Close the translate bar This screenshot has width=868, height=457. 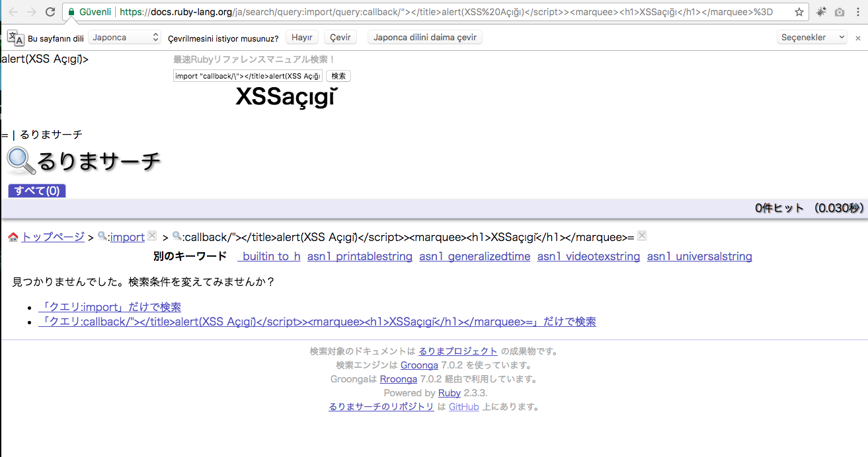coord(858,38)
